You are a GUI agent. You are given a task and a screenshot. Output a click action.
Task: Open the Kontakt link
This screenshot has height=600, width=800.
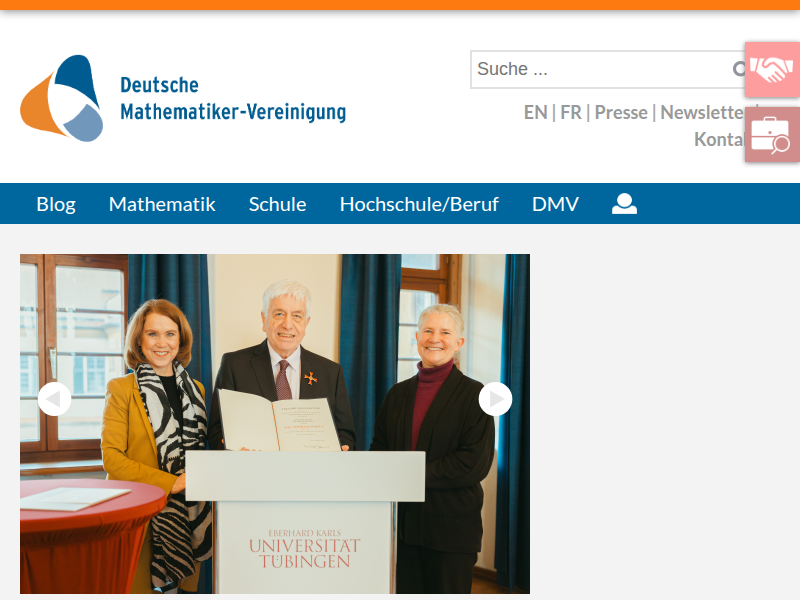point(718,139)
